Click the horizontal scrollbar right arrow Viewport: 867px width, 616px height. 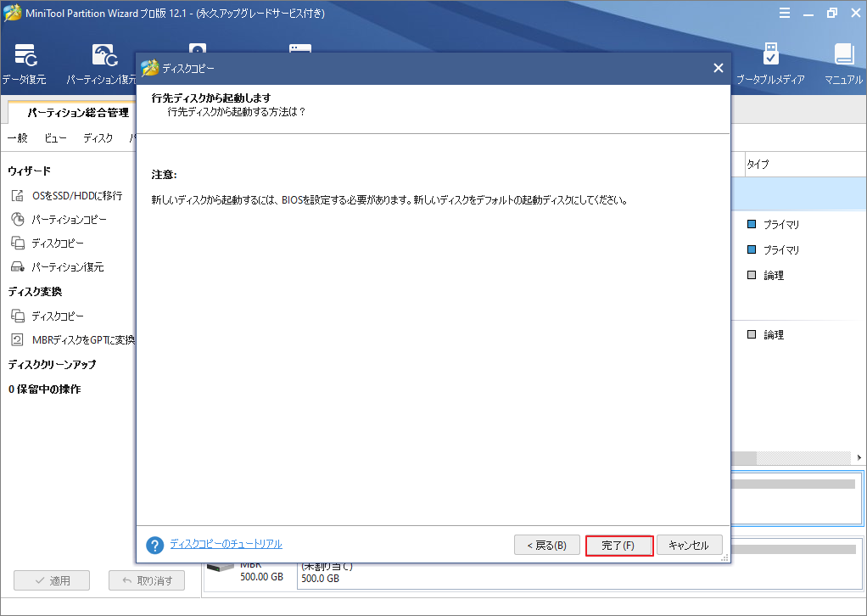[859, 457]
